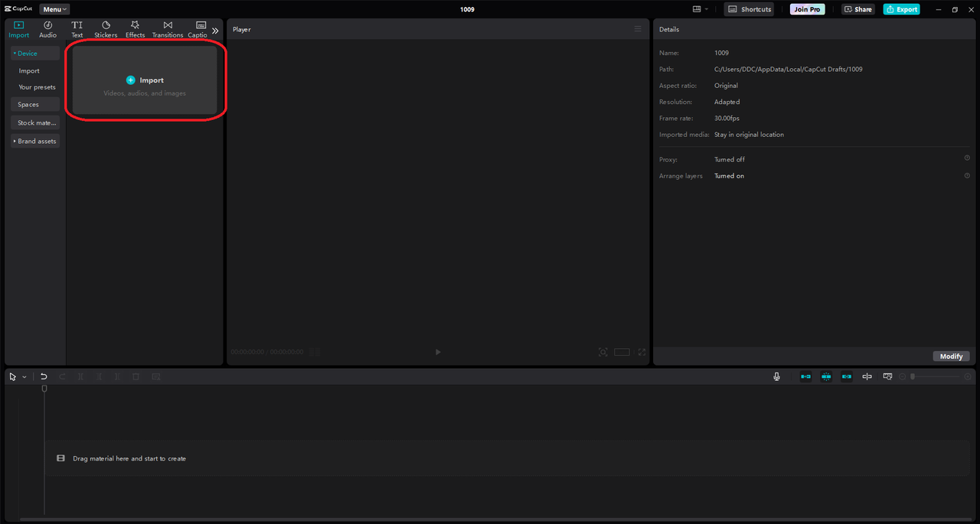Expand the Brand assets section
The height and width of the screenshot is (524, 980).
[35, 141]
